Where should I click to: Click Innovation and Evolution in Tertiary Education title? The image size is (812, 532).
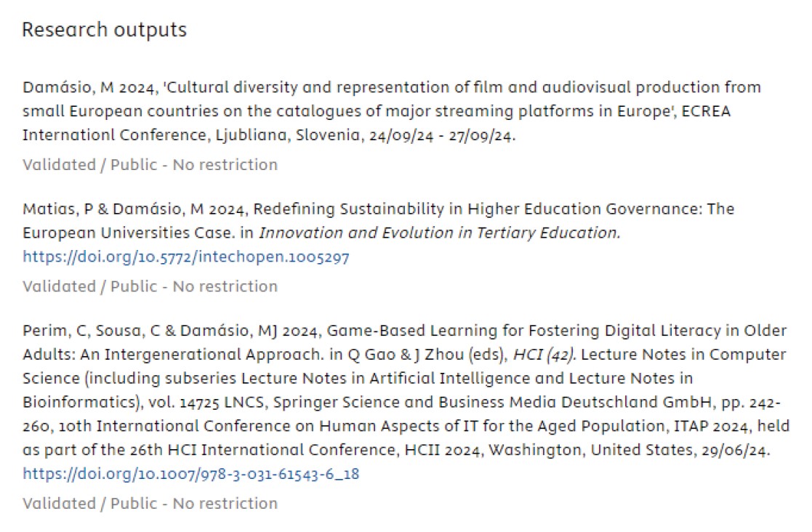[x=439, y=233]
